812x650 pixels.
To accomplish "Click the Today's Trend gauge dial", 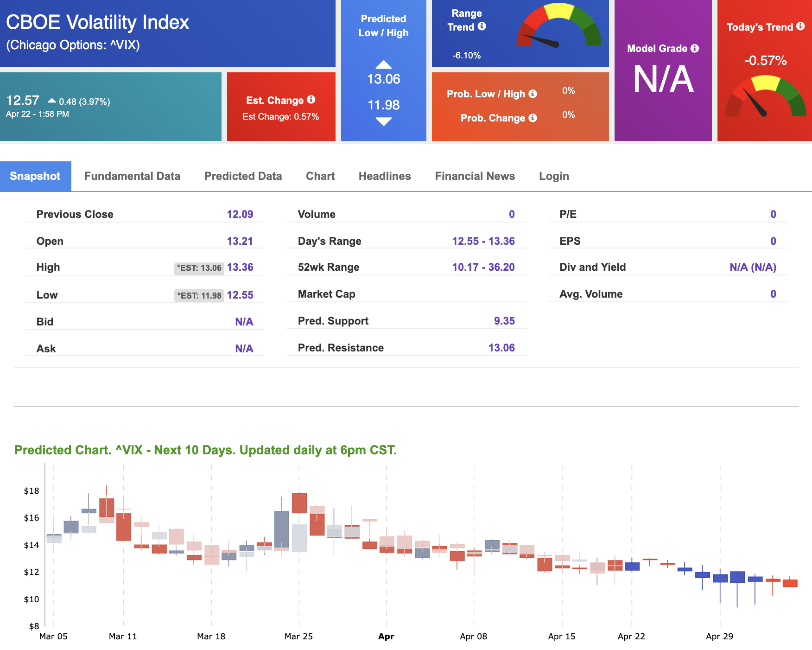I will pos(766,96).
